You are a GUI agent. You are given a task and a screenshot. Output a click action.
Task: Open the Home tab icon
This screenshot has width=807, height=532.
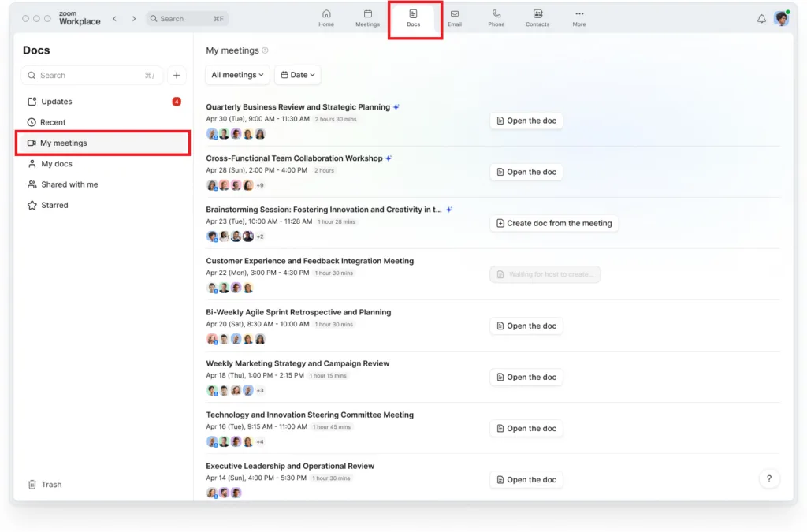click(x=325, y=17)
